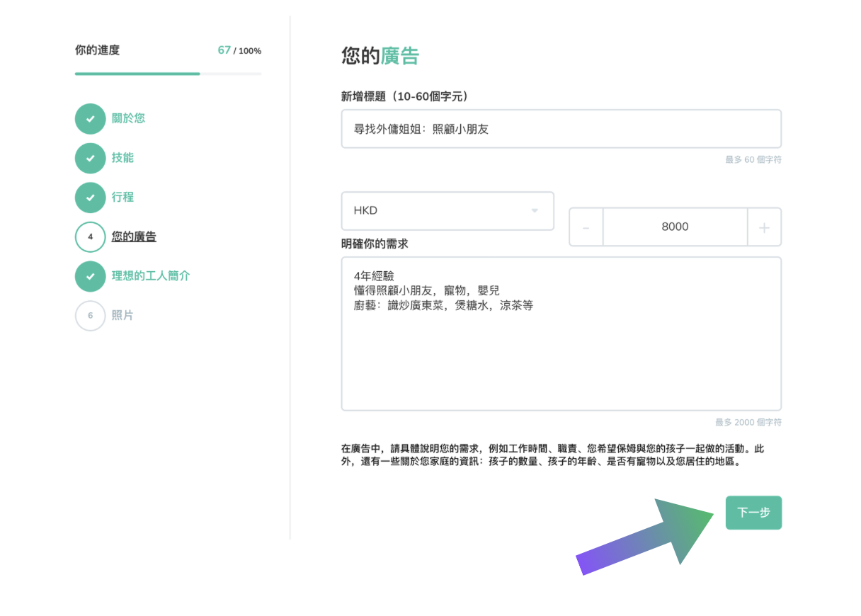Increase salary with the plus button
Image resolution: width=861 pixels, height=616 pixels.
tap(764, 227)
